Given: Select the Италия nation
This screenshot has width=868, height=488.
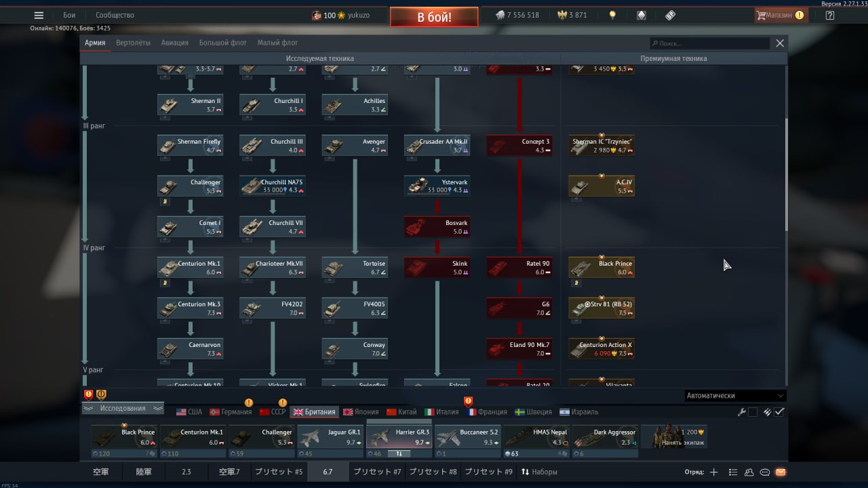Looking at the screenshot, I should tap(441, 411).
